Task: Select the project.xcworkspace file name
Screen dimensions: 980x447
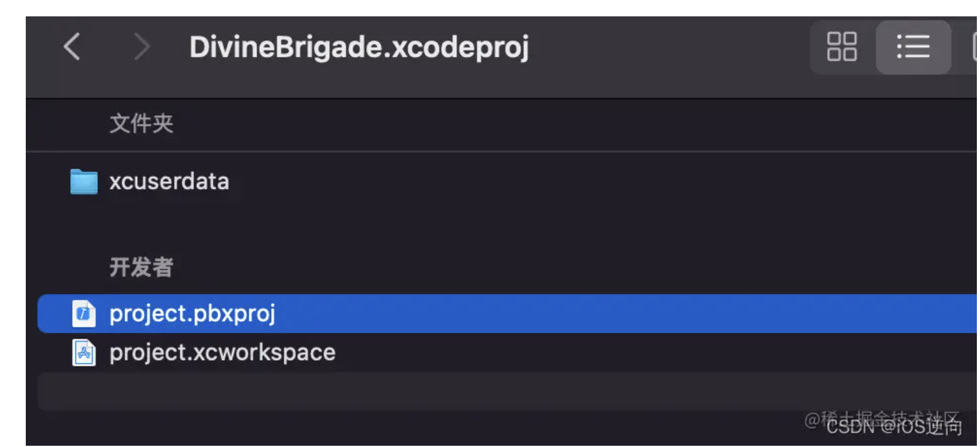Action: click(x=223, y=353)
